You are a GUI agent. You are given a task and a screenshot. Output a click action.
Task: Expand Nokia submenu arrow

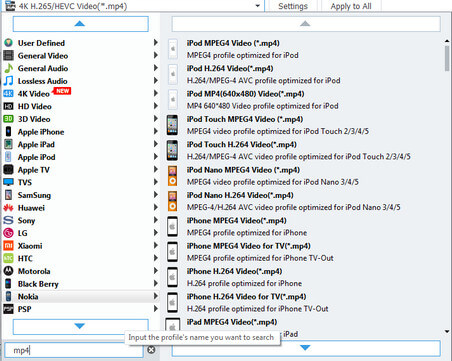[x=155, y=296]
